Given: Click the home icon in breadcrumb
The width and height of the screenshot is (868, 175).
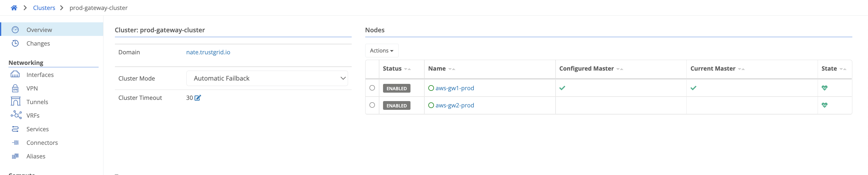Looking at the screenshot, I should coord(14,8).
